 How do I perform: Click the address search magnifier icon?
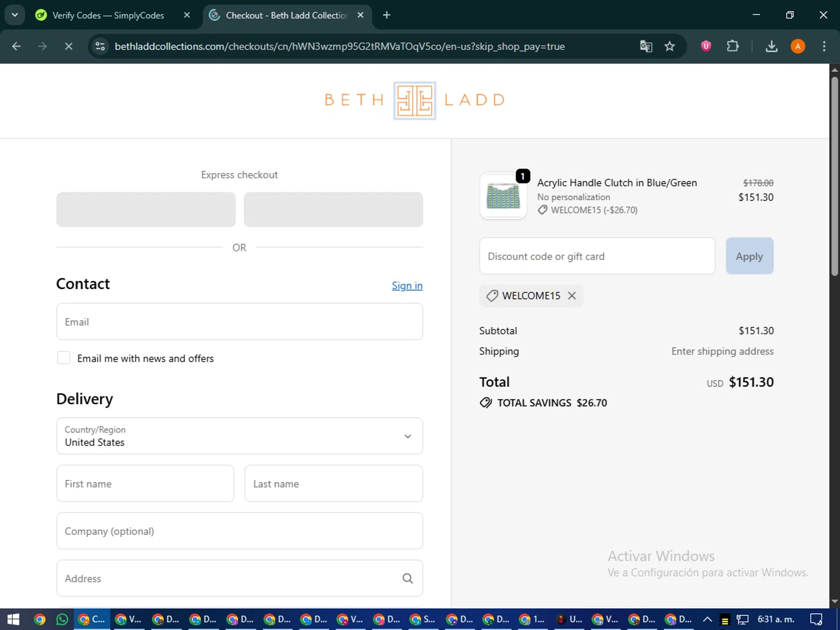click(x=408, y=578)
